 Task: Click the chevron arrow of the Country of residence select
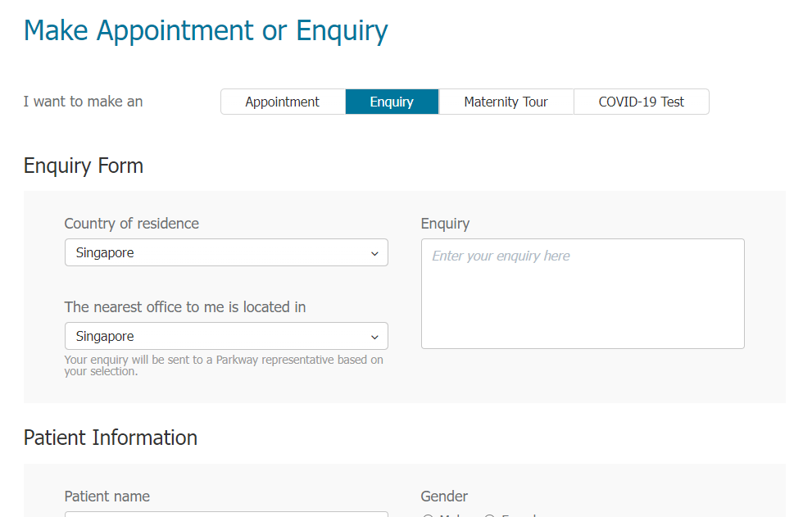[374, 253]
